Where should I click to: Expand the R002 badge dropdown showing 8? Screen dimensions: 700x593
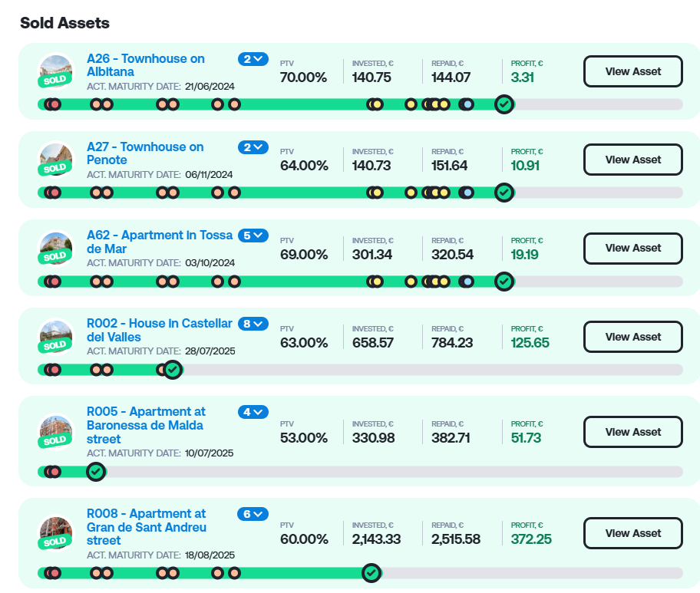[253, 324]
